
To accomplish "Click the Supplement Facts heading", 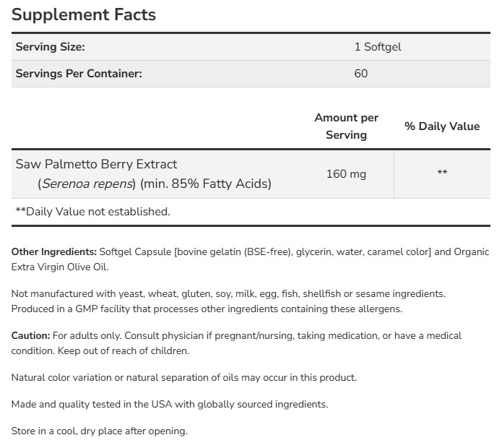I will coord(84,14).
